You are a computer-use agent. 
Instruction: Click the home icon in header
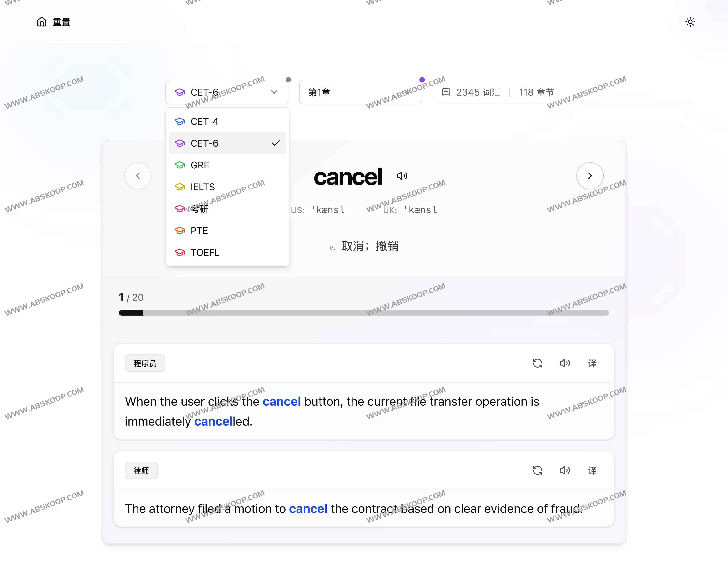click(41, 22)
